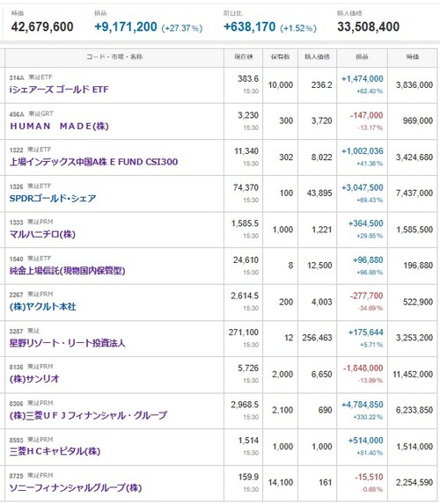Click profit value +96,880

[368, 260]
